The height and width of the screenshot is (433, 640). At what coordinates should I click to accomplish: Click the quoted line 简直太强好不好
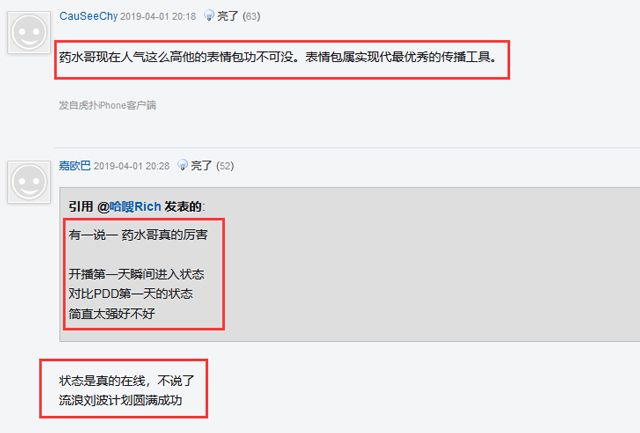tap(112, 314)
